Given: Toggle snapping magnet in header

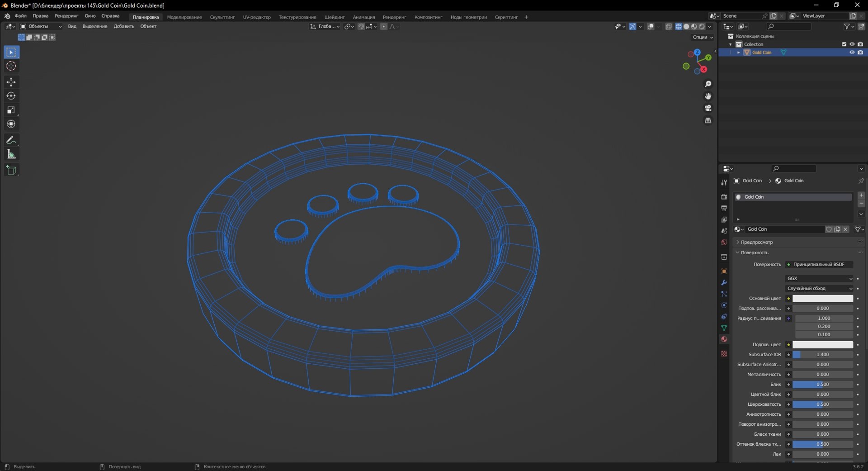Looking at the screenshot, I should (x=361, y=27).
